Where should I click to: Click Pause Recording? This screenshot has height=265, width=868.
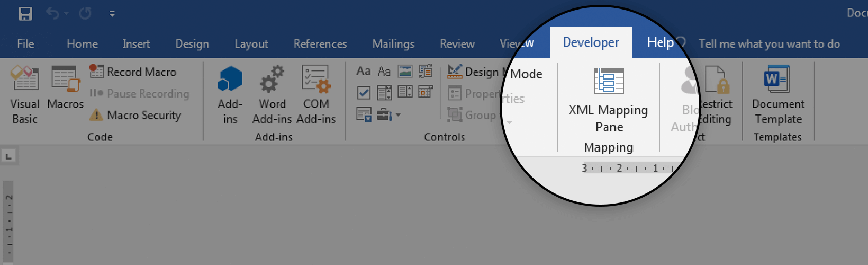[139, 93]
